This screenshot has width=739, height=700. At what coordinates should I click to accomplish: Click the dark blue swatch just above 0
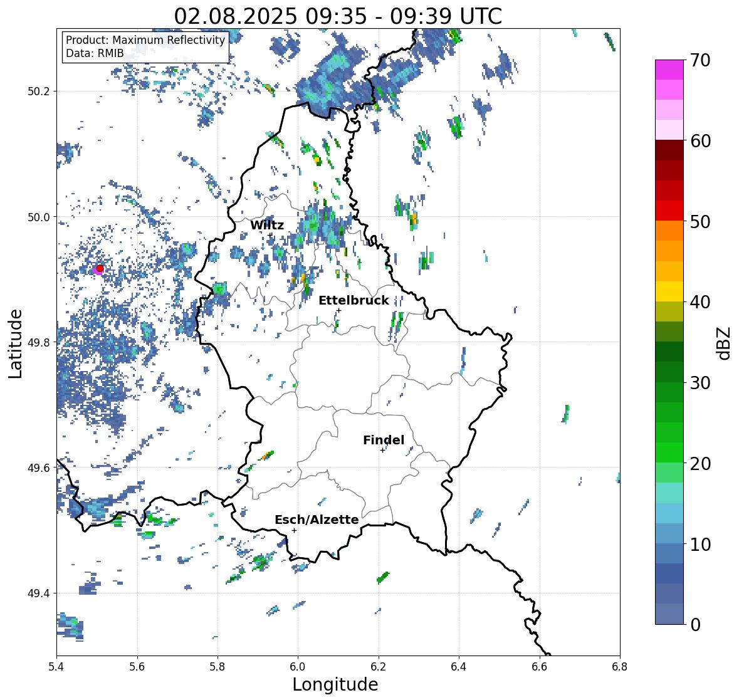[669, 614]
